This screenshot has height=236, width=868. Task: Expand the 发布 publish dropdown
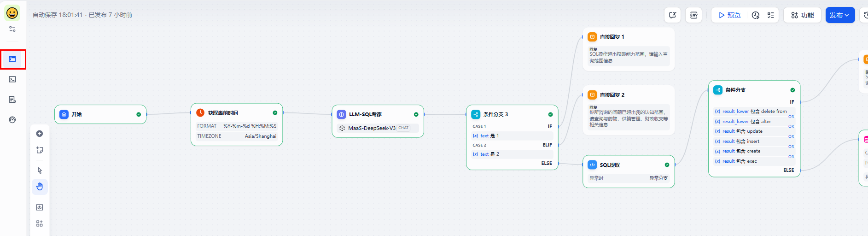click(840, 15)
